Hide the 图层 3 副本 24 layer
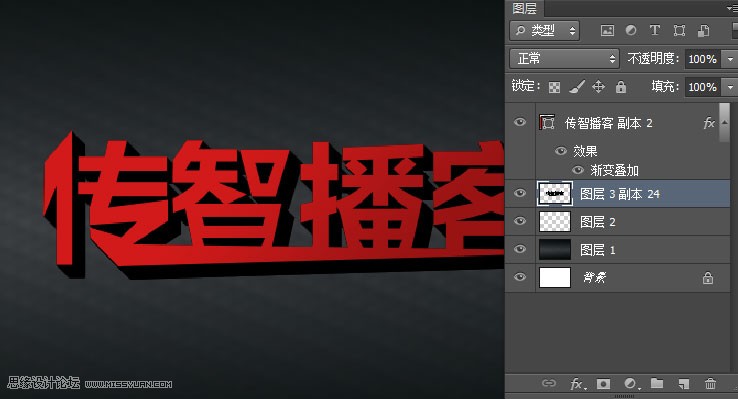738x399 pixels. pyautogui.click(x=520, y=193)
